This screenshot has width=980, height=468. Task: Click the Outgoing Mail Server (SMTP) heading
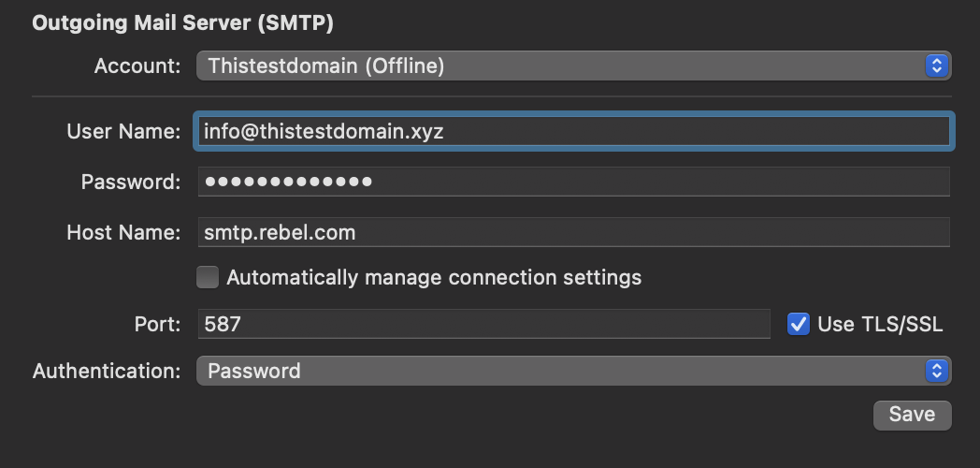click(182, 23)
